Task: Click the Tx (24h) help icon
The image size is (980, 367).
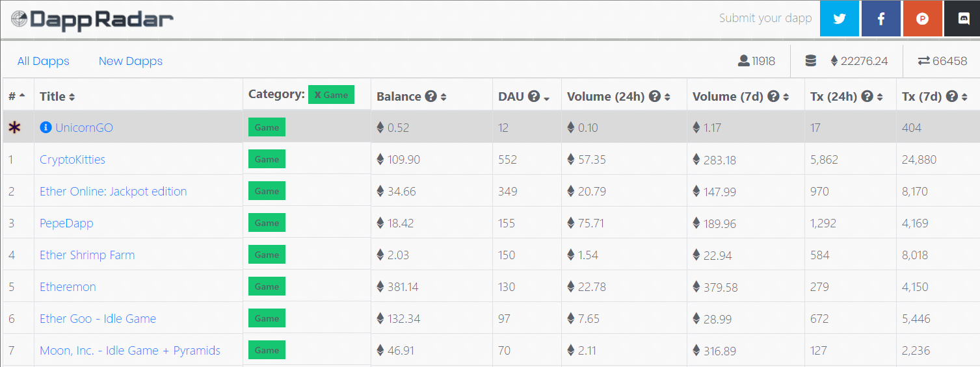Action: tap(867, 96)
